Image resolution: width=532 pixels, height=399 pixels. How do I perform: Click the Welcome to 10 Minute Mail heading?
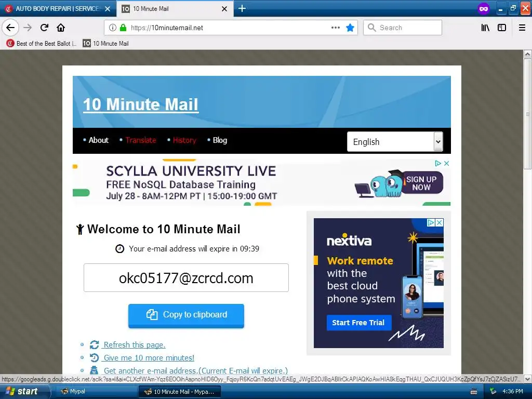(164, 229)
